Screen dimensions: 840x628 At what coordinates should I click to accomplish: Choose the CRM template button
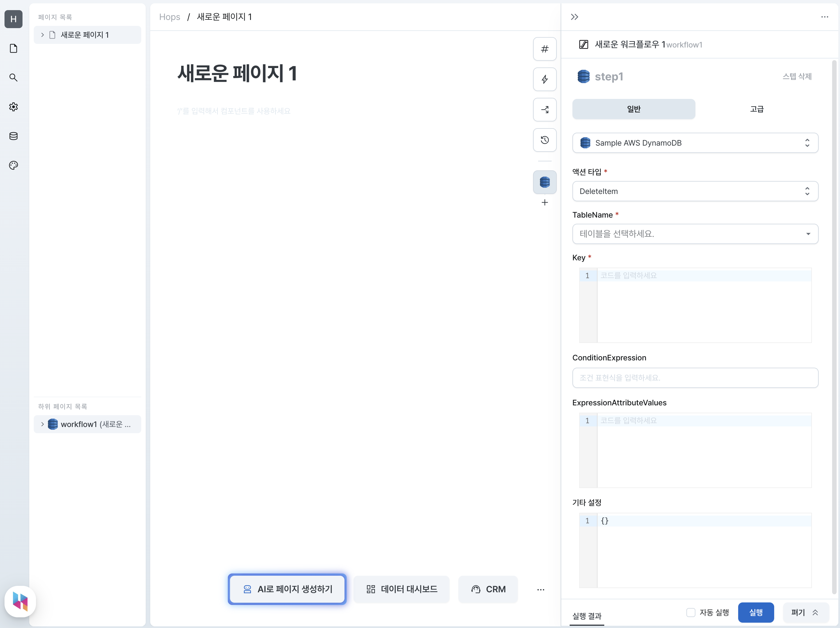point(488,589)
